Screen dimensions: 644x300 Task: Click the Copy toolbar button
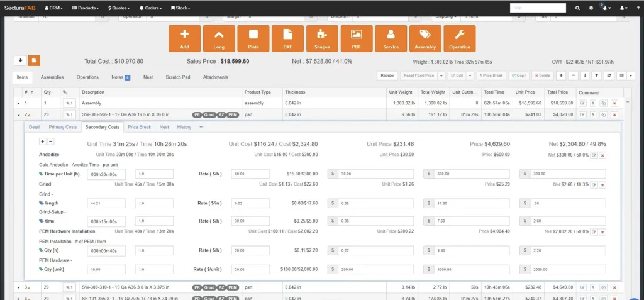[519, 75]
